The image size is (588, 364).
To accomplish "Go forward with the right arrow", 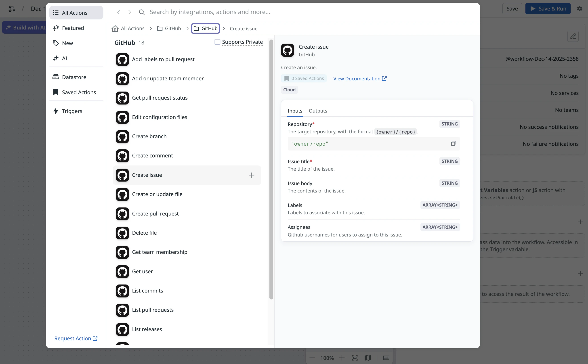I will coord(130,12).
